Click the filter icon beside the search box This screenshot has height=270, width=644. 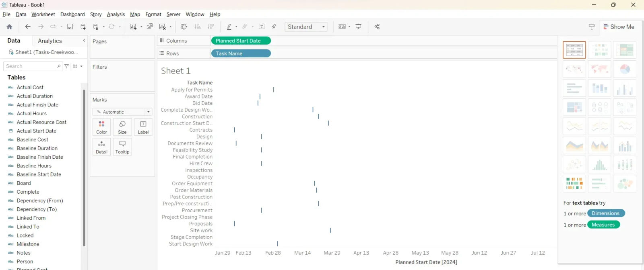point(67,66)
